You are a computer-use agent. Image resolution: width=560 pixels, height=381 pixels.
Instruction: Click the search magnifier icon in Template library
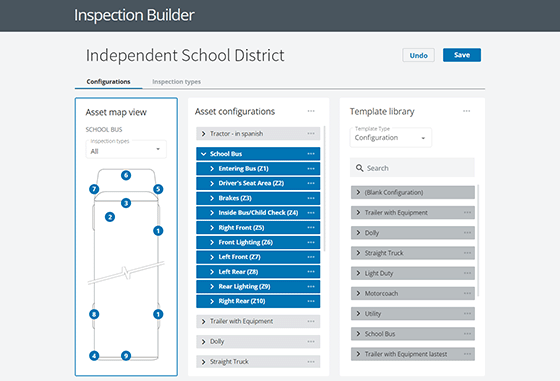coord(359,168)
